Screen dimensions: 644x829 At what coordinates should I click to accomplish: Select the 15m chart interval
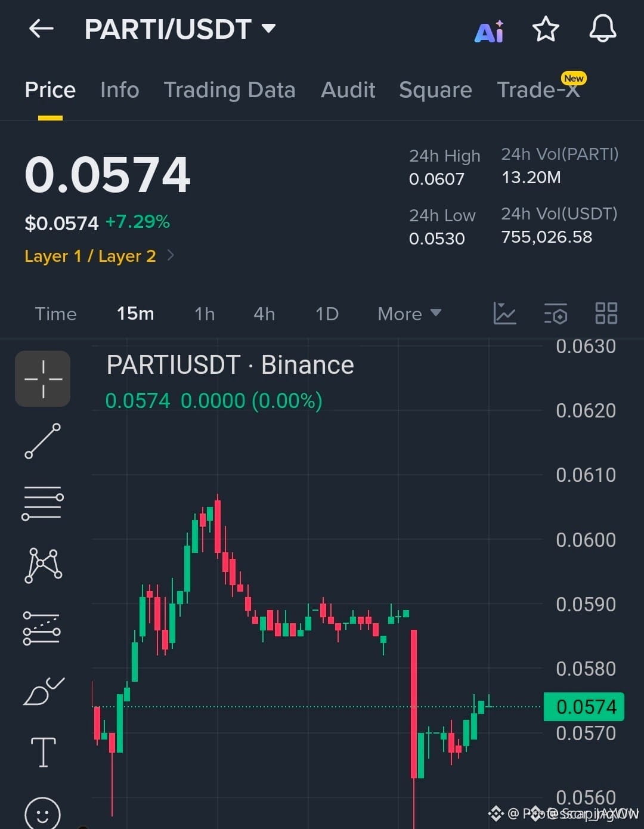point(135,314)
